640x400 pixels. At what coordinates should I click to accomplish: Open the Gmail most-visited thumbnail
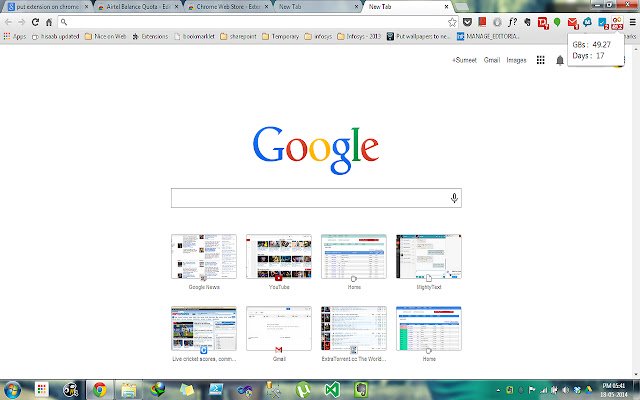pyautogui.click(x=279, y=329)
